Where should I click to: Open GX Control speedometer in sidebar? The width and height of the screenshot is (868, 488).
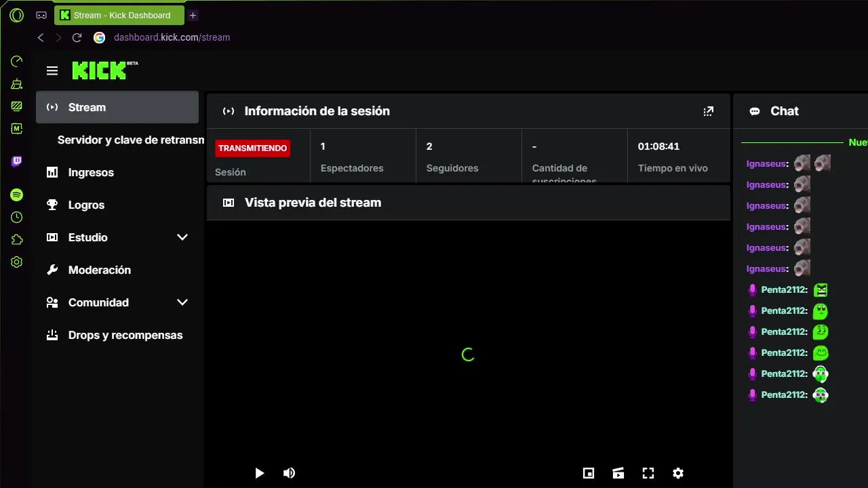coord(17,62)
